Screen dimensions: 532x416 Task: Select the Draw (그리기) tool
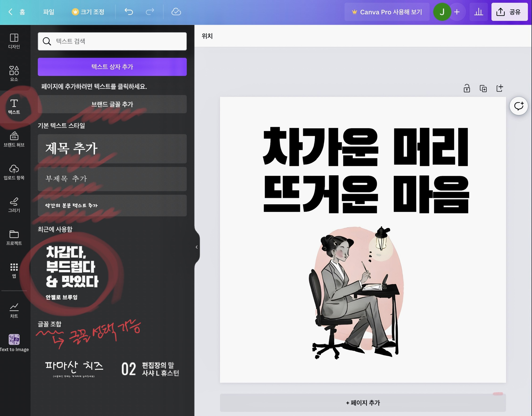(14, 205)
